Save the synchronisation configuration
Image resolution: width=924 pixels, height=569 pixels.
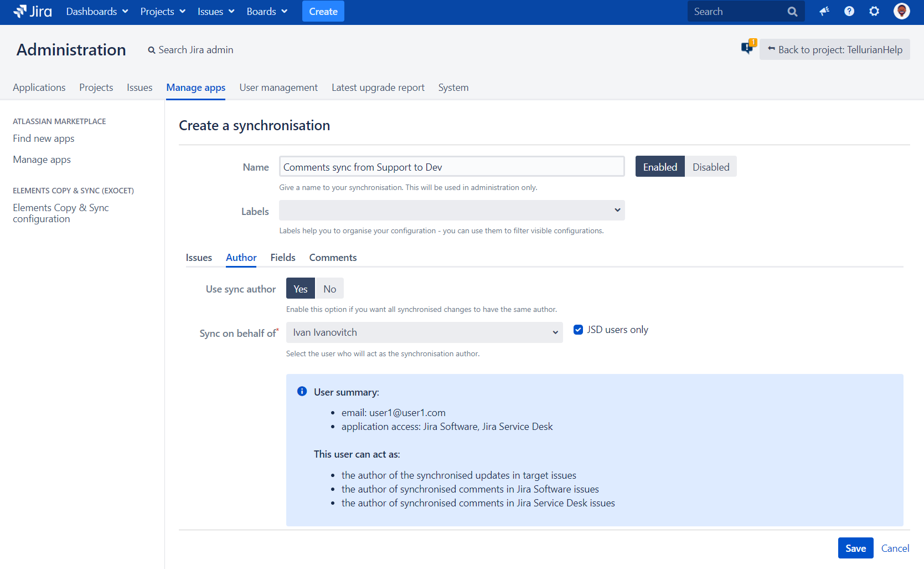coord(855,547)
